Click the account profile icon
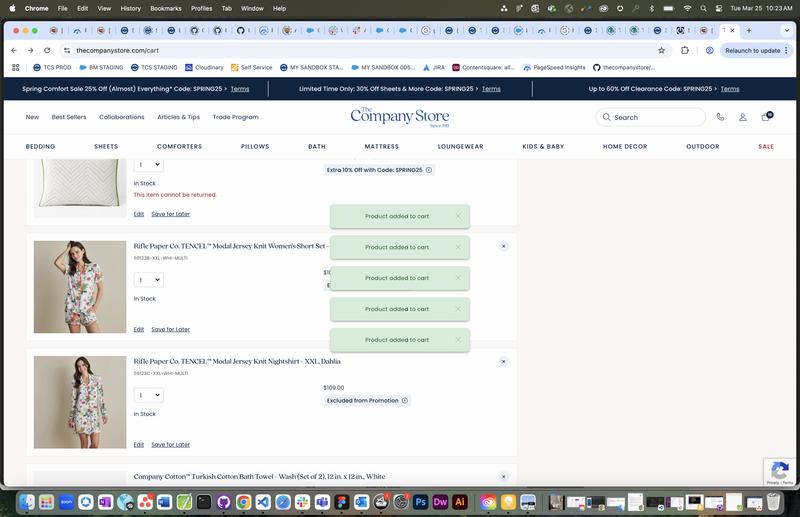Image resolution: width=800 pixels, height=517 pixels. click(743, 117)
